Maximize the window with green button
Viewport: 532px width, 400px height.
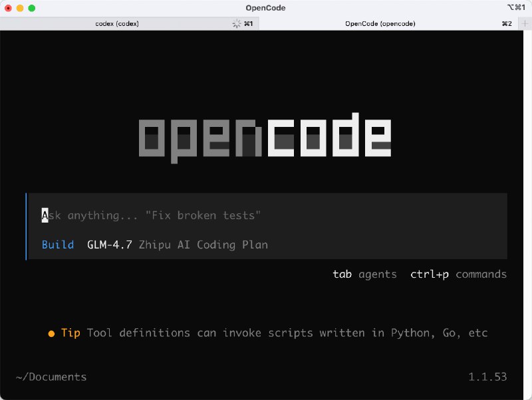[31, 8]
